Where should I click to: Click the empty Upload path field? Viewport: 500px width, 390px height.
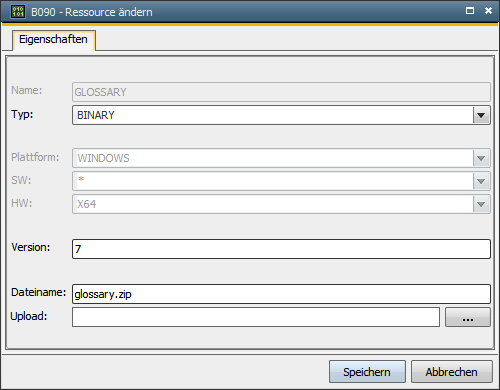pyautogui.click(x=256, y=317)
